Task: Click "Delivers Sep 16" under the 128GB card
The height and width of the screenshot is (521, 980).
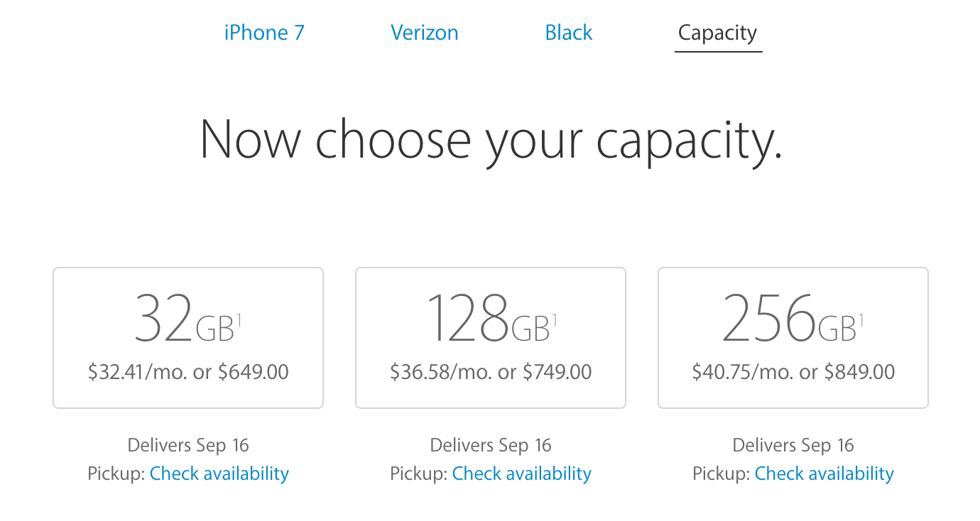Action: (x=491, y=445)
